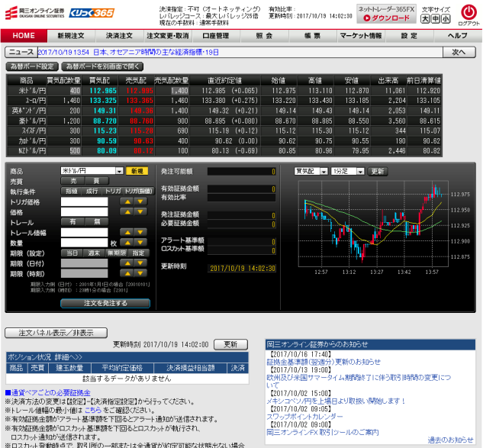Open 帳票 menu
496x448 pixels.
click(313, 36)
